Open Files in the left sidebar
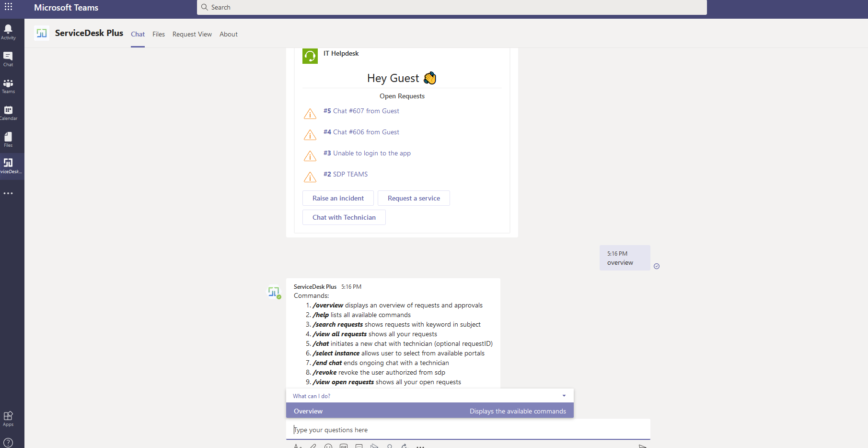 pos(8,140)
